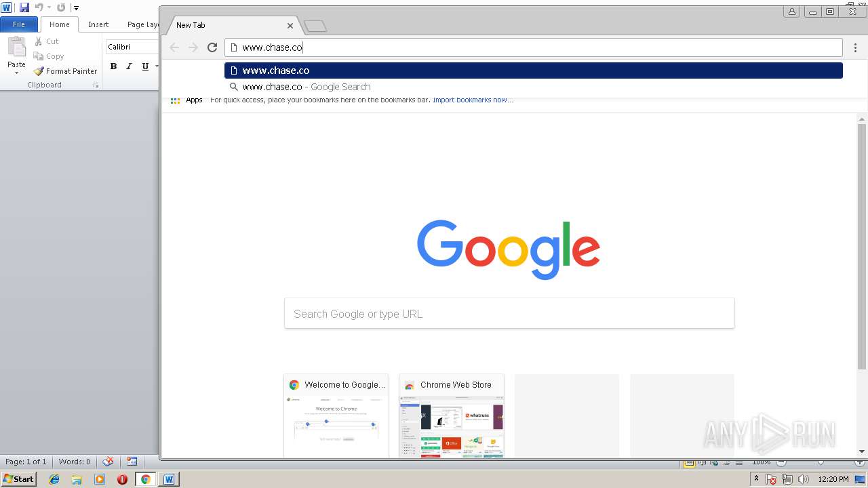Click the volume speaker icon in the tray
The width and height of the screenshot is (868, 488).
pos(804,479)
